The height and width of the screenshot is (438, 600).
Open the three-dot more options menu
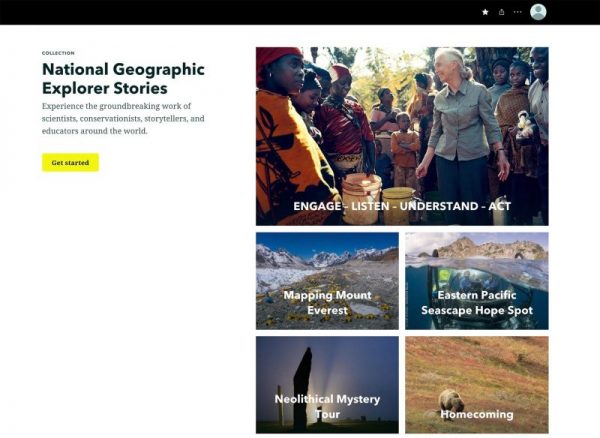(517, 12)
